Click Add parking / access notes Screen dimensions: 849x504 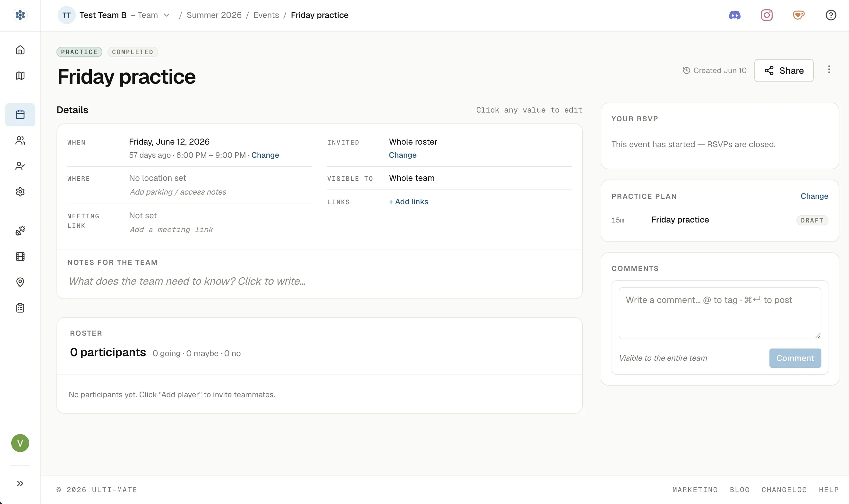(178, 192)
